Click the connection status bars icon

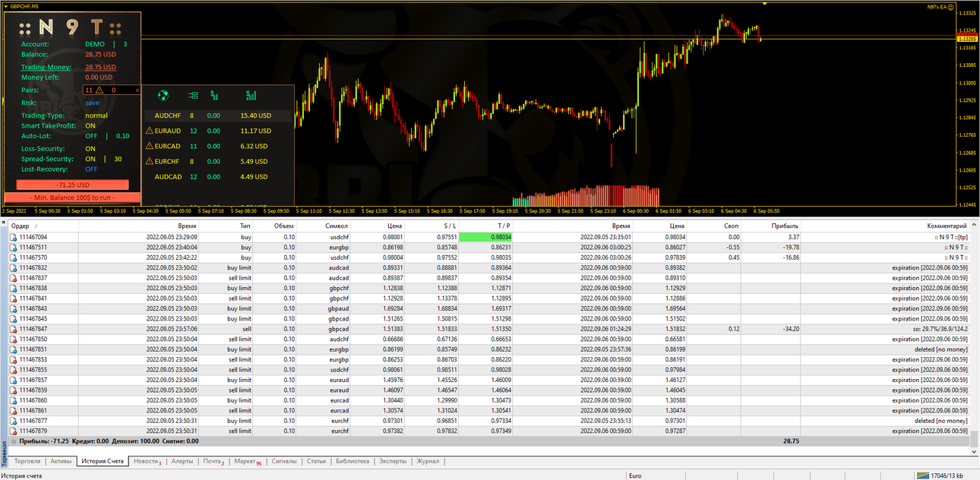pos(922,475)
